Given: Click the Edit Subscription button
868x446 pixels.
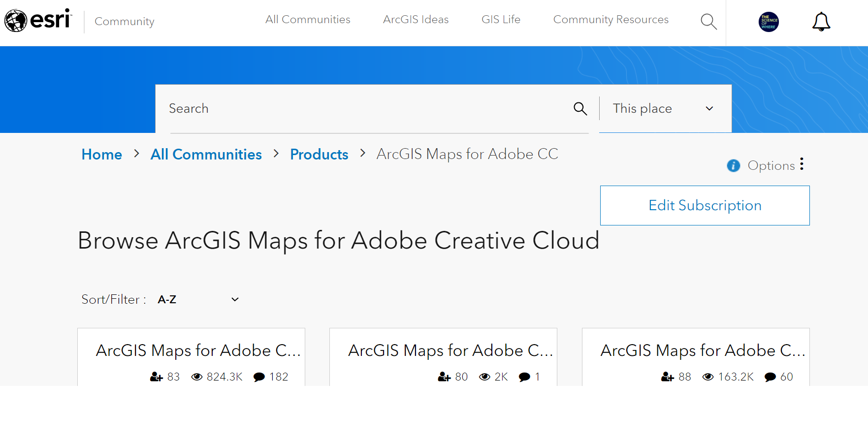Looking at the screenshot, I should pos(705,205).
